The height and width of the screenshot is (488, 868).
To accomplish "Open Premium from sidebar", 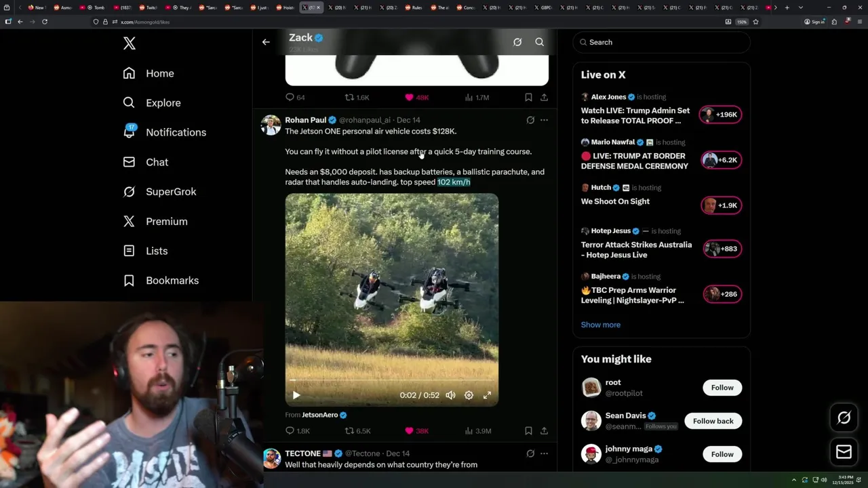I will pos(155,222).
